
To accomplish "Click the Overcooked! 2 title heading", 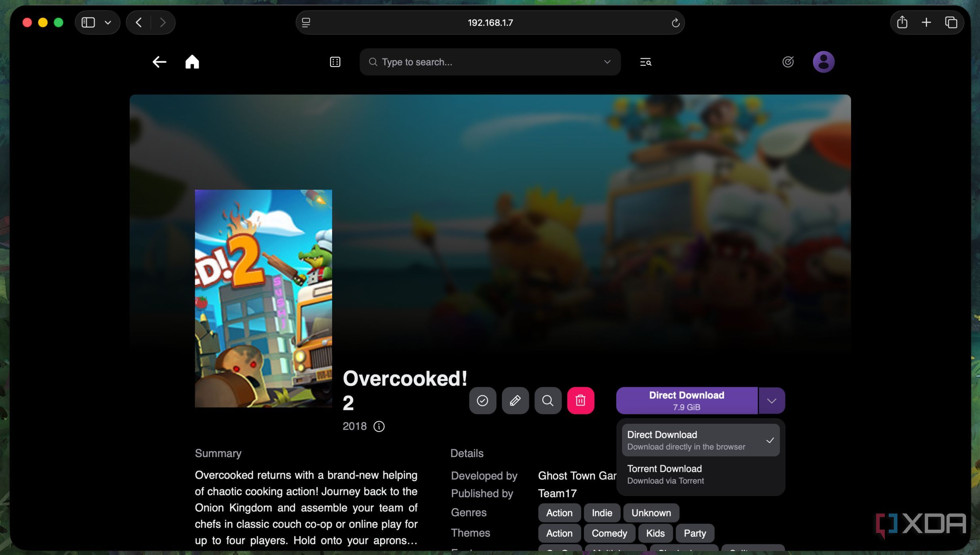I will pyautogui.click(x=405, y=390).
